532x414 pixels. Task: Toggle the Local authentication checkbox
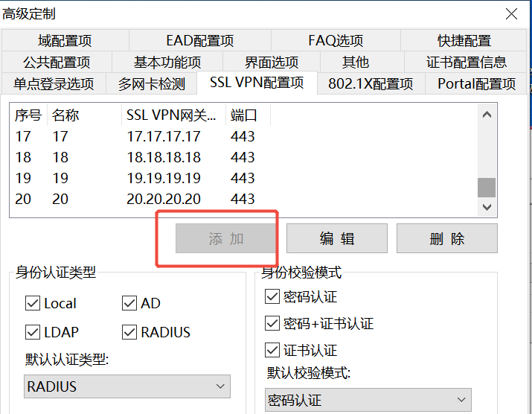33,303
